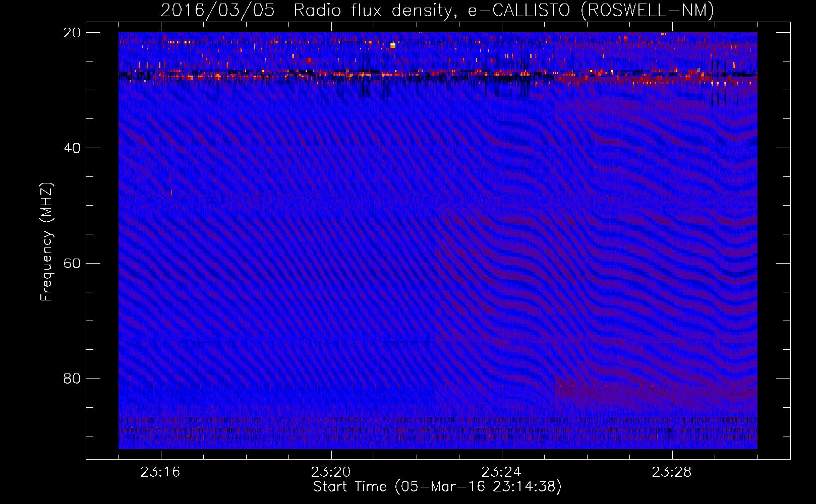This screenshot has width=816, height=504.
Task: Click the '60' frequency tick label
Action: coord(72,264)
